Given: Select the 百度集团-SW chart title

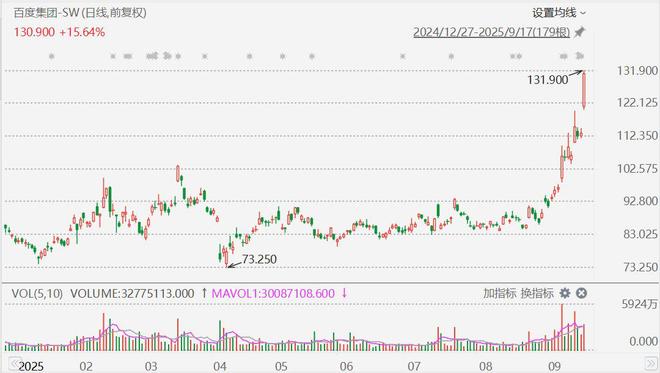Looking at the screenshot, I should click(46, 13).
